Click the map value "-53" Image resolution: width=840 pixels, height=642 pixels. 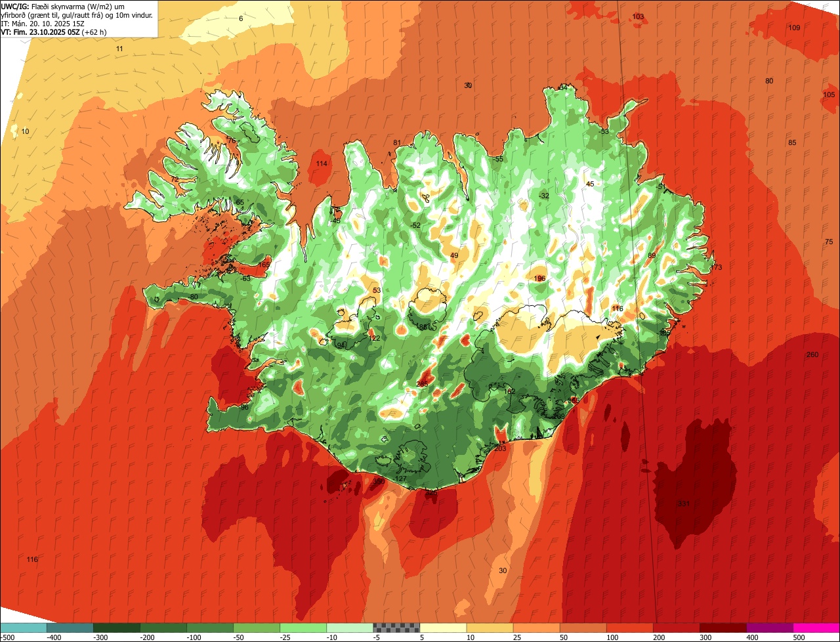coord(604,132)
